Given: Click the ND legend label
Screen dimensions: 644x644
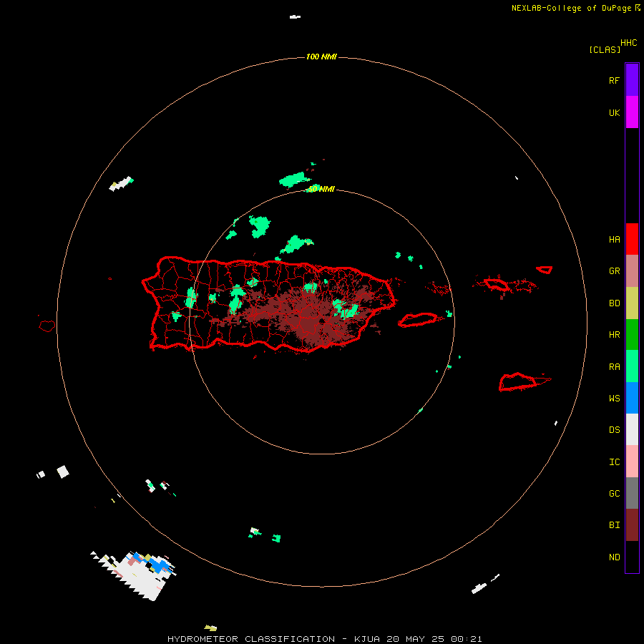Looking at the screenshot, I should [614, 557].
